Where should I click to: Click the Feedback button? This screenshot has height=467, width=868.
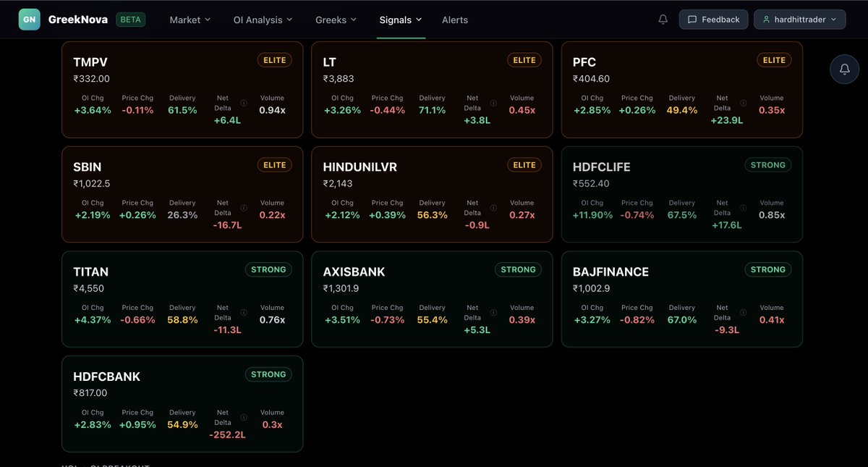tap(713, 20)
